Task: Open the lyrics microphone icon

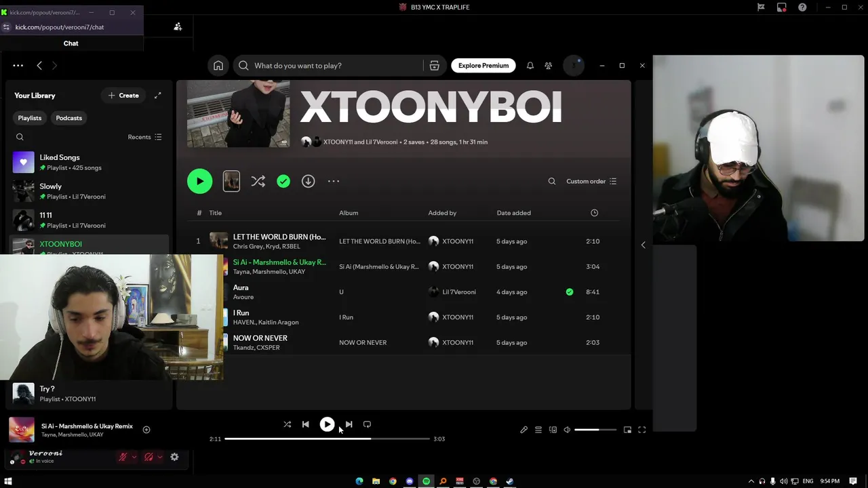Action: click(524, 430)
